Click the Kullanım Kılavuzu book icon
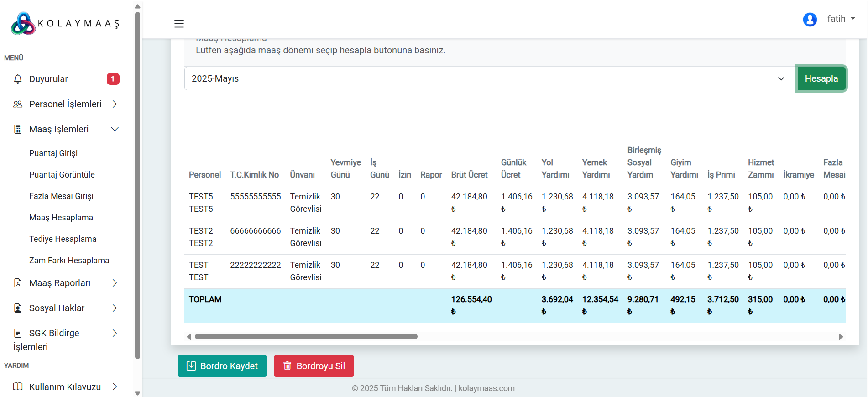The image size is (868, 397). [x=18, y=387]
